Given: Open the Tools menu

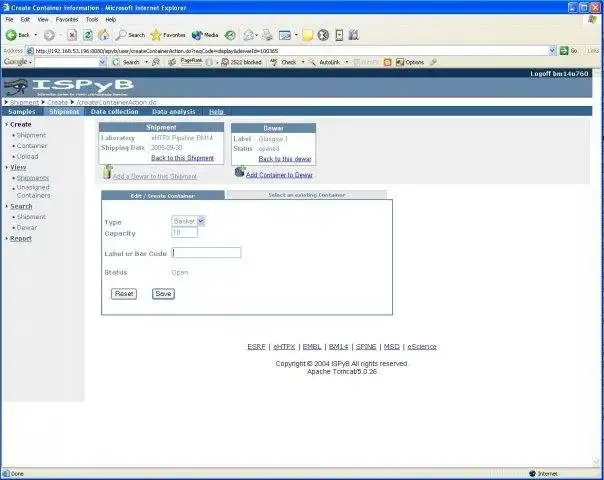Looking at the screenshot, I should [x=92, y=19].
